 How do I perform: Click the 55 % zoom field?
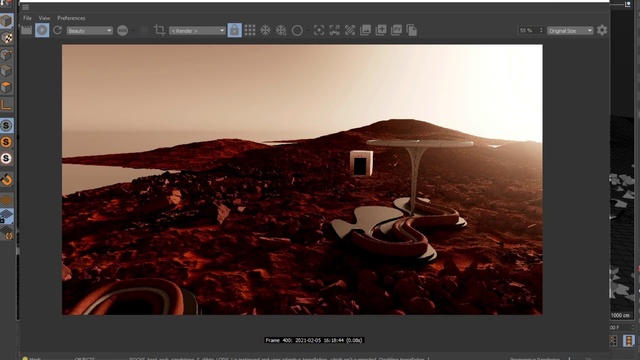pos(531,31)
